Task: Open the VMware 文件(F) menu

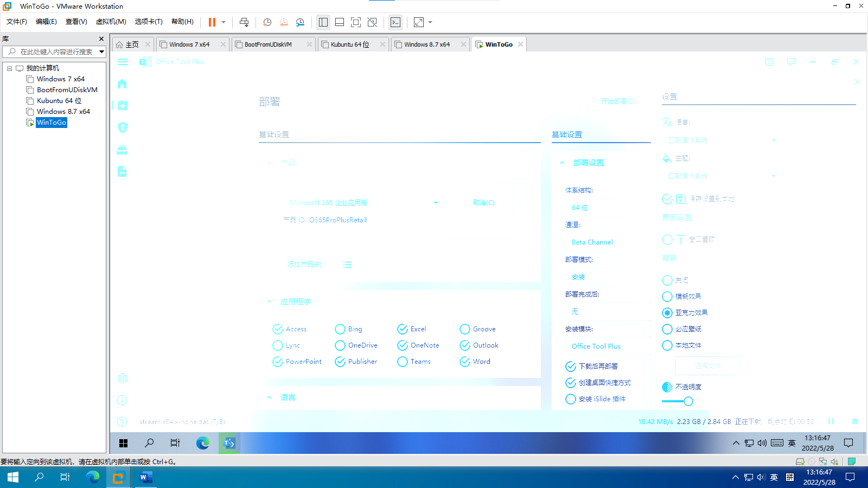Action: (16, 22)
